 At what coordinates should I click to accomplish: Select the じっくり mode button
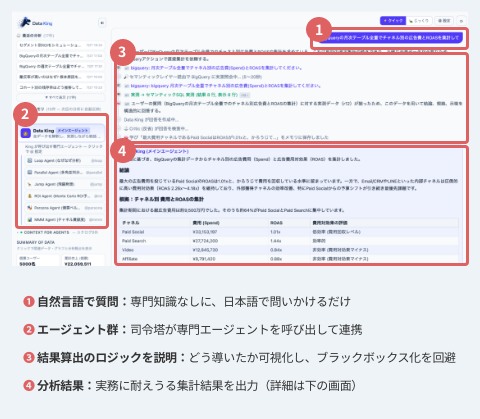419,21
